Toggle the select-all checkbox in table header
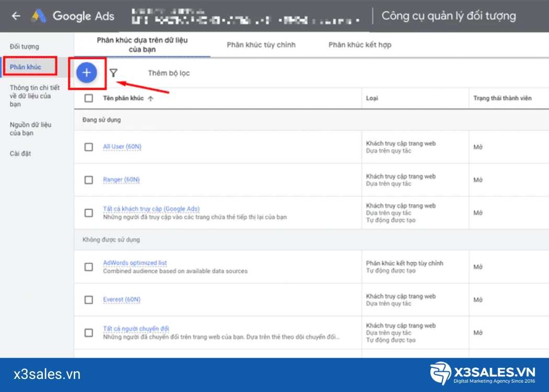The width and height of the screenshot is (549, 392). (88, 98)
